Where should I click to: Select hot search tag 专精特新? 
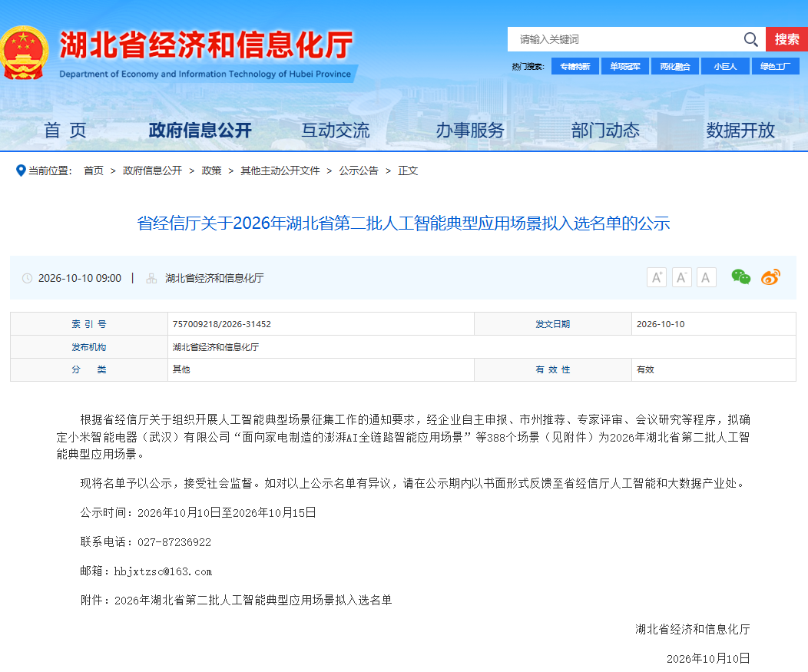point(575,67)
